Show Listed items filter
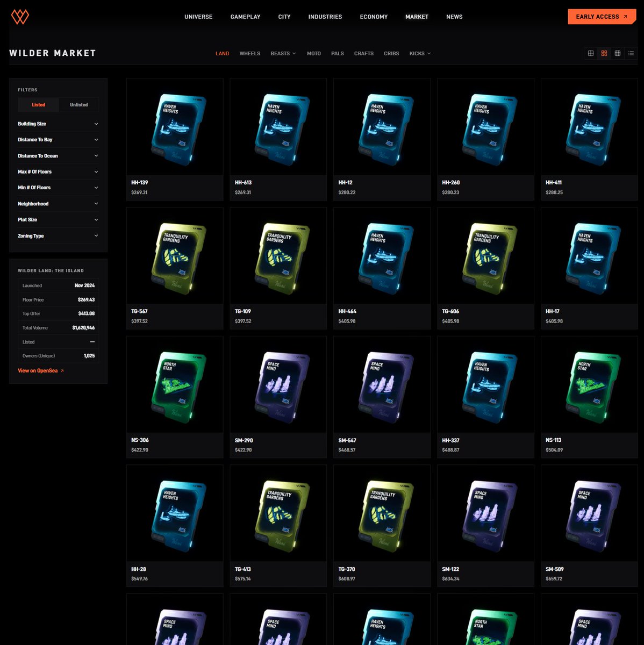644x645 pixels. tap(38, 105)
